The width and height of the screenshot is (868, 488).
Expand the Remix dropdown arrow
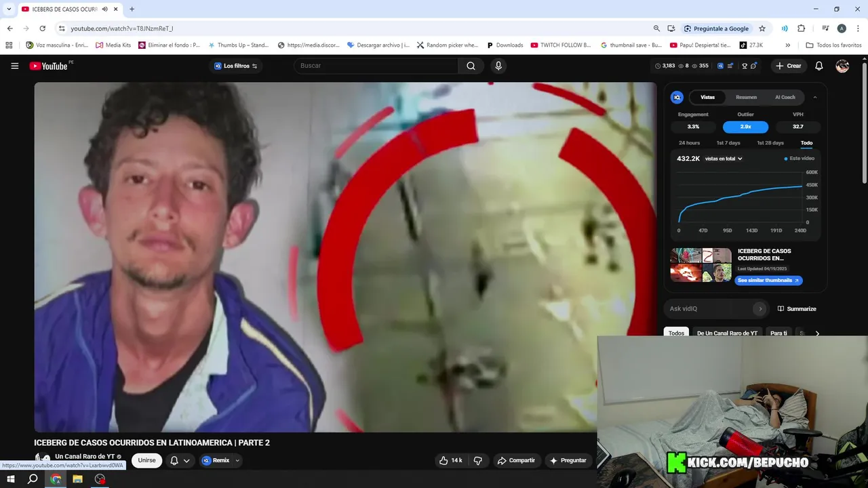[x=237, y=460]
